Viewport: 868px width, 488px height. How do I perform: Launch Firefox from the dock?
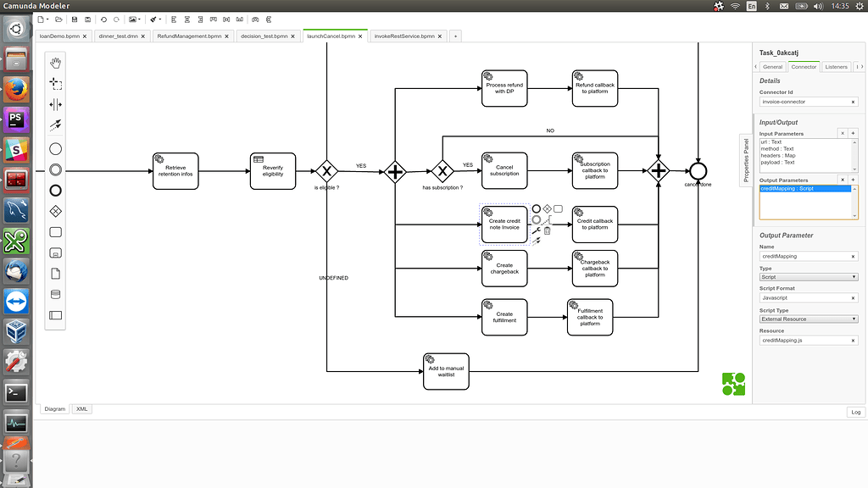[15, 87]
